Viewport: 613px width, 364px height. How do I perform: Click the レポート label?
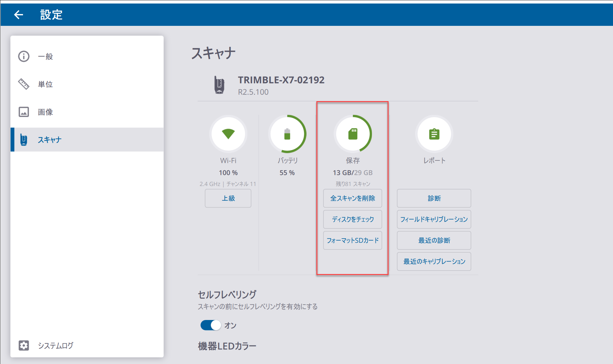tap(434, 160)
